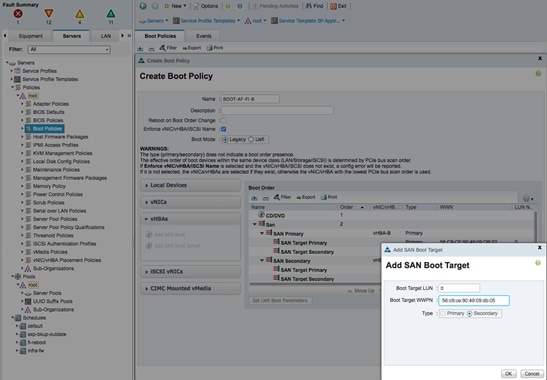Click Print in Boot Order toolbar
547x380 pixels.
click(329, 198)
